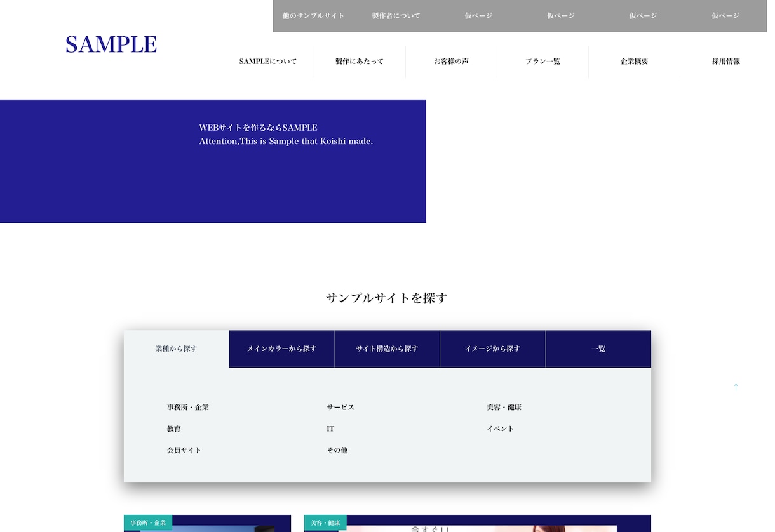Choose the その他 category link
The height and width of the screenshot is (532, 775).
click(337, 450)
